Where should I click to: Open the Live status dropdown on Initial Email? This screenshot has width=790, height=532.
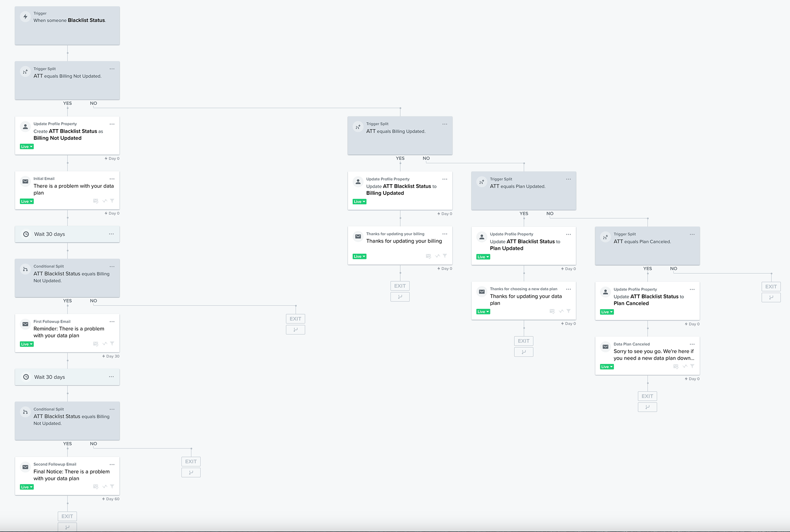(27, 201)
